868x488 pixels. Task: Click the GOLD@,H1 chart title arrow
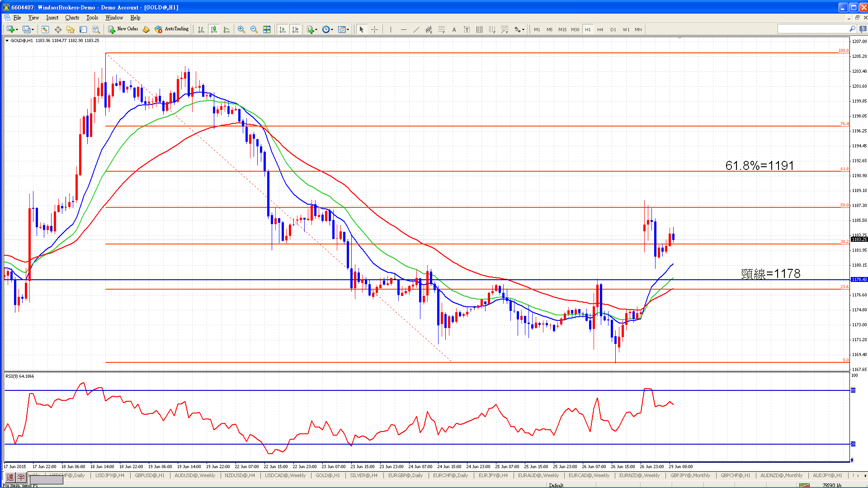[x=7, y=41]
